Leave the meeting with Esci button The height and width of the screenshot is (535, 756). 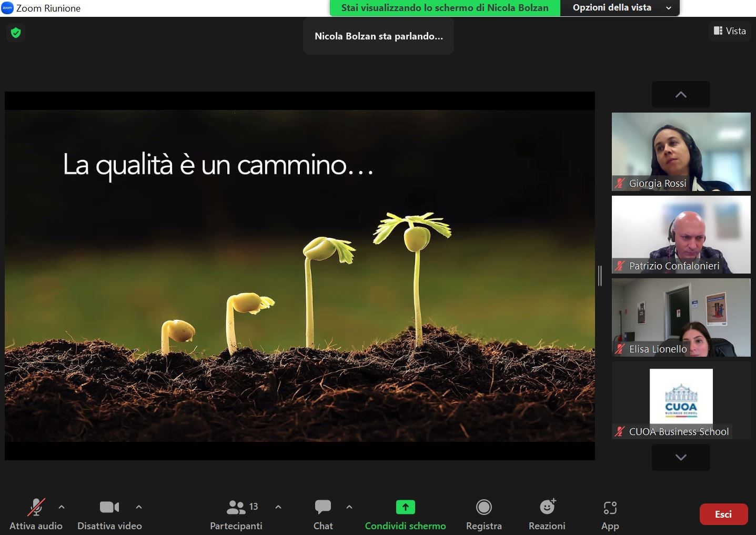(x=723, y=514)
